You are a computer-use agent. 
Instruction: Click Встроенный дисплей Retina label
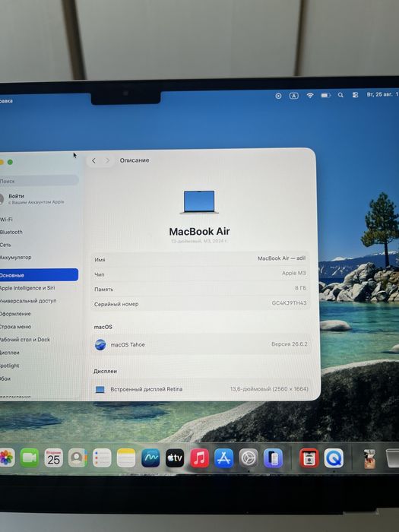click(147, 389)
